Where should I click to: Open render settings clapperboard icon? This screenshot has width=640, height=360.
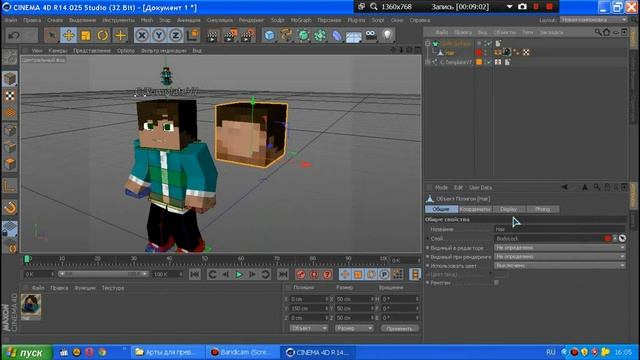pos(247,36)
